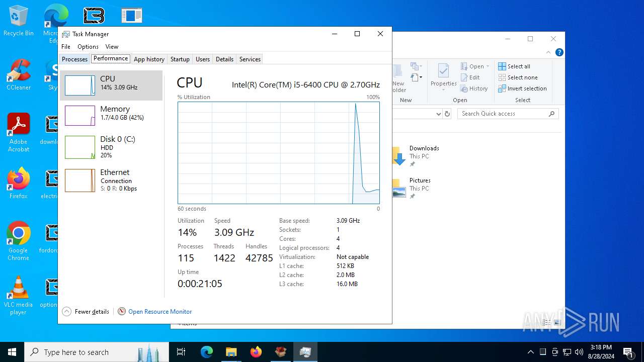This screenshot has width=644, height=362.
Task: Collapse the File Explorer ribbon chevron
Action: [548, 52]
